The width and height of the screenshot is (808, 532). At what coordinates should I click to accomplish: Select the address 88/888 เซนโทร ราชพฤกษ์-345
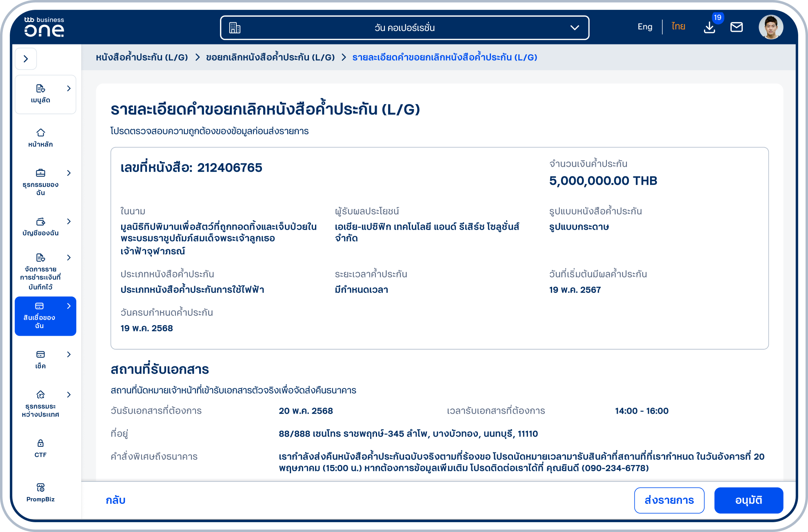(x=408, y=434)
